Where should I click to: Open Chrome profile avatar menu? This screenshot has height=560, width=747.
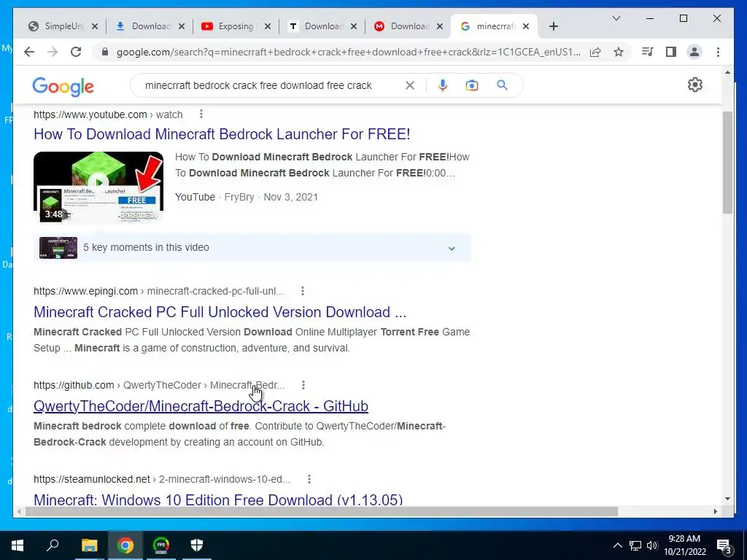[x=694, y=52]
